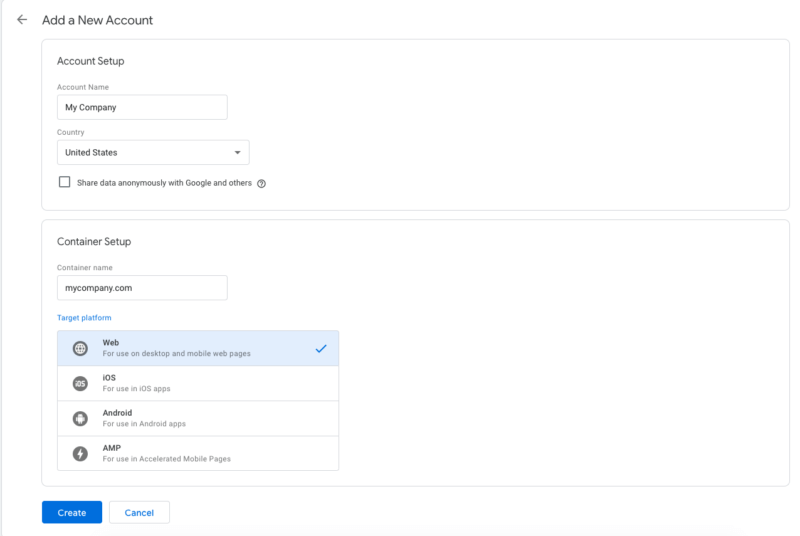Expand the United States country selector
Screen dimensions: 800x536
[153, 152]
